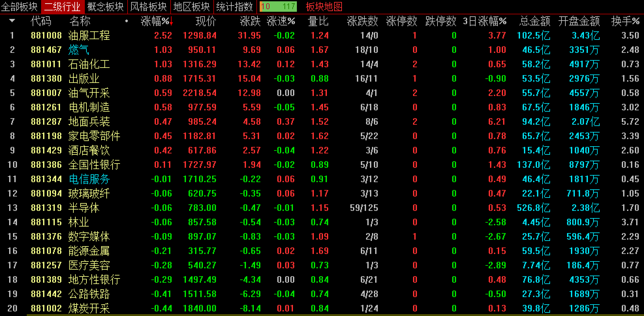This screenshot has width=644, height=316.
Task: Open the 数字媒体 sector
Action: pyautogui.click(x=89, y=236)
